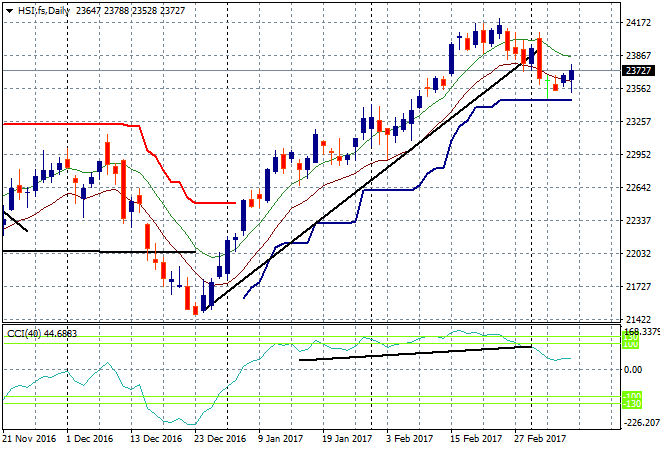Click the 22337 price axis label
660x450 pixels.
[638, 221]
